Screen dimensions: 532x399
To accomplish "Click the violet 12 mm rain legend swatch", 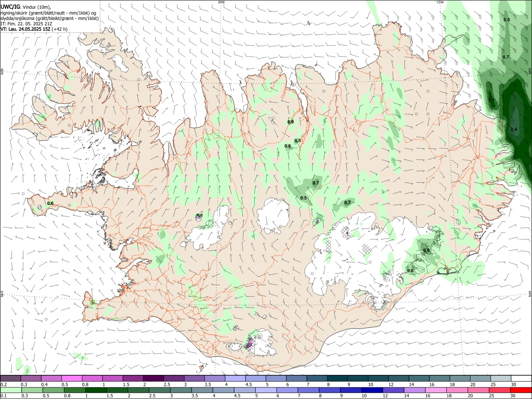I will coord(393,390).
